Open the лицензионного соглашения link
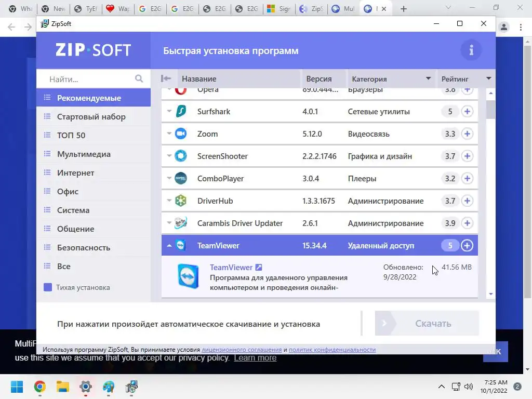The height and width of the screenshot is (399, 532). 242,350
